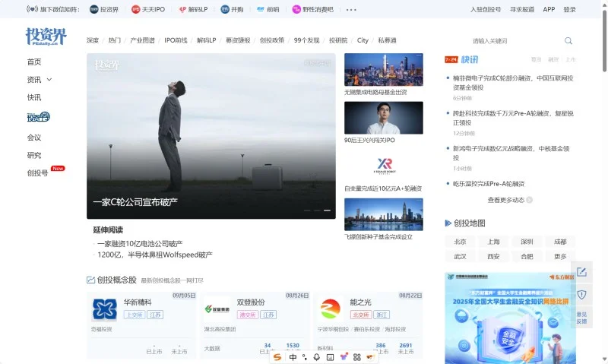Select the 投研院 navigation tab

[x=338, y=40]
